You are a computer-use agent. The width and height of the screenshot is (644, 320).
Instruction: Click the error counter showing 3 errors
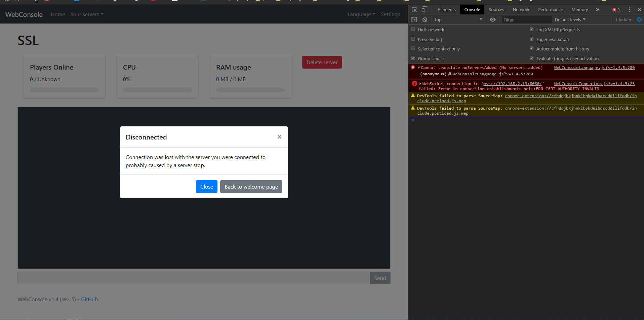coord(616,9)
